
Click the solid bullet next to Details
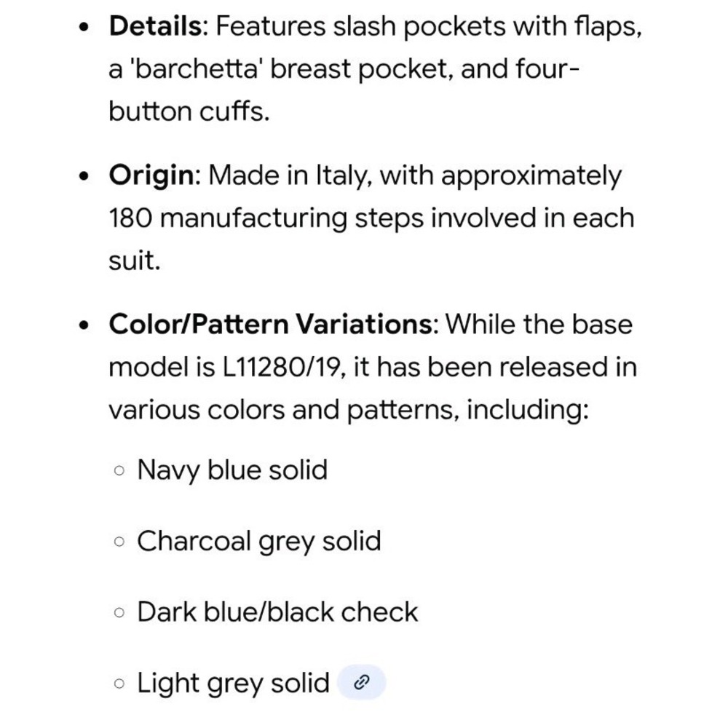pyautogui.click(x=84, y=28)
